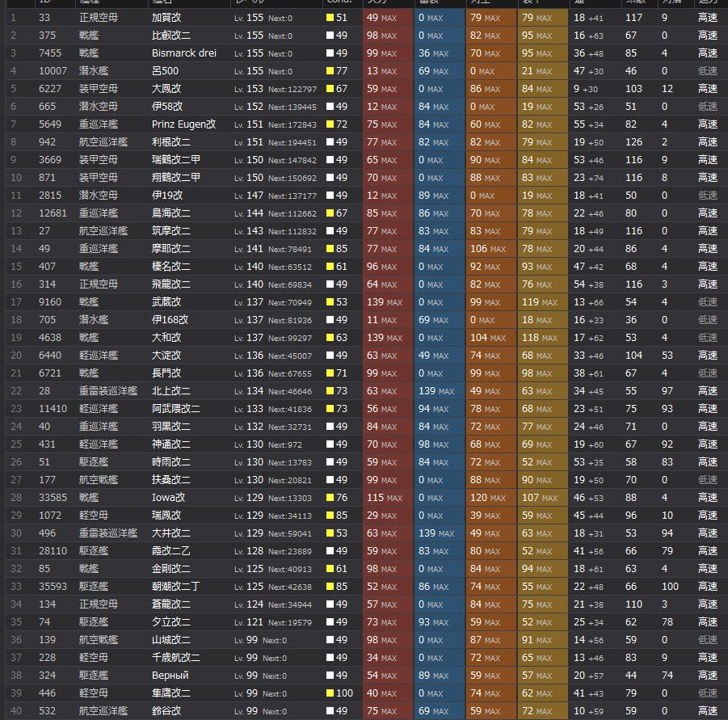Image resolution: width=728 pixels, height=720 pixels.
Task: Click yellow condition marker in 大鳳改 row
Action: click(x=330, y=89)
